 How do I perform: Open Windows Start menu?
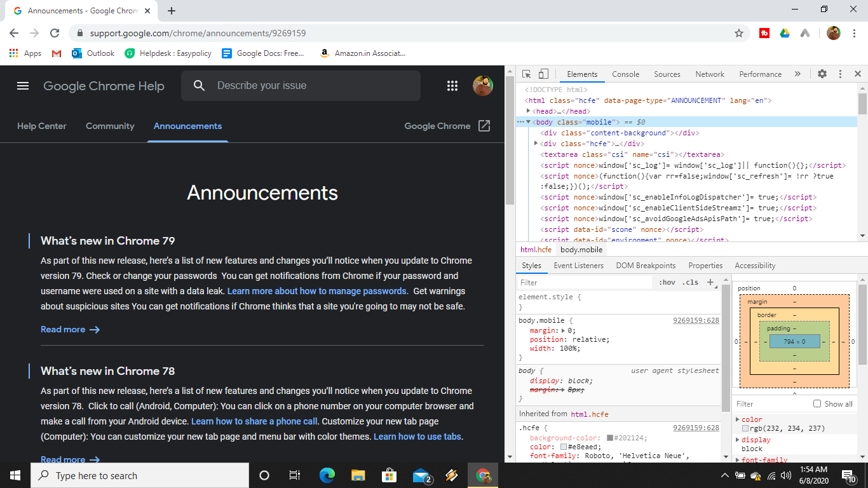point(15,475)
